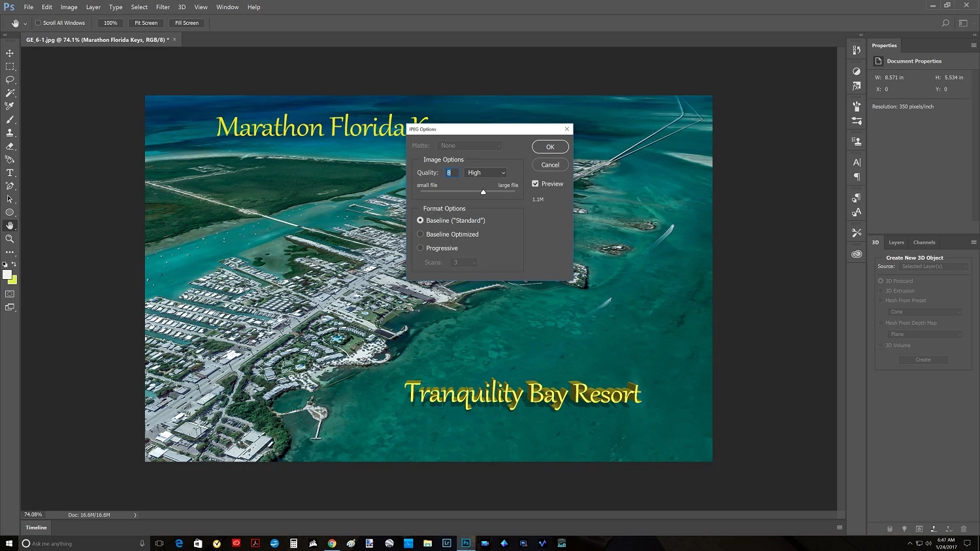Select the Magic Wand tool
The image size is (980, 551).
(10, 93)
